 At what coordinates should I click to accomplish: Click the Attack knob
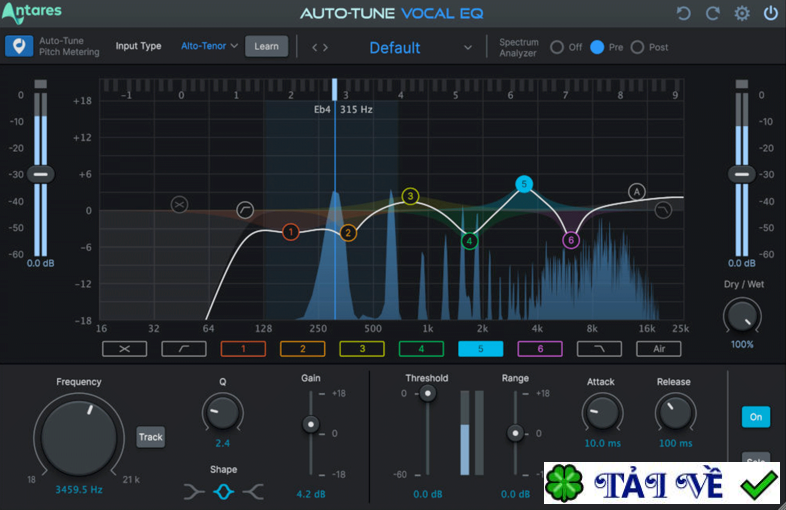pyautogui.click(x=603, y=413)
